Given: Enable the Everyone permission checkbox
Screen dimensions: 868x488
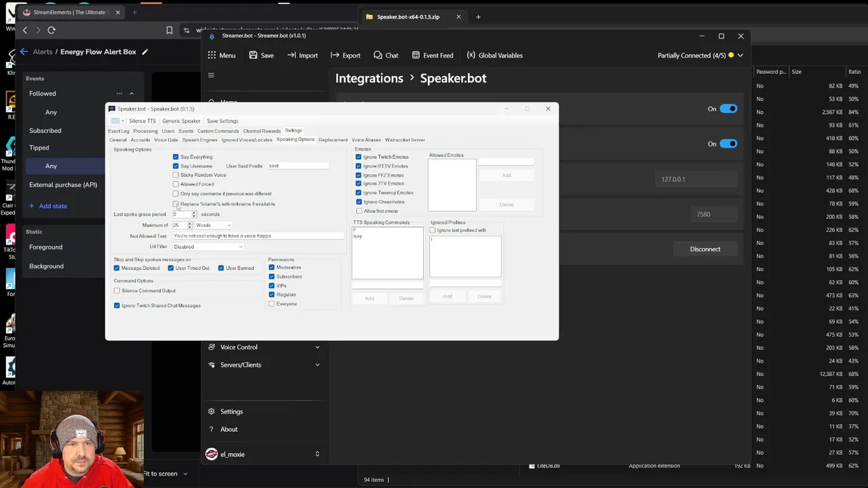Looking at the screenshot, I should [x=272, y=304].
